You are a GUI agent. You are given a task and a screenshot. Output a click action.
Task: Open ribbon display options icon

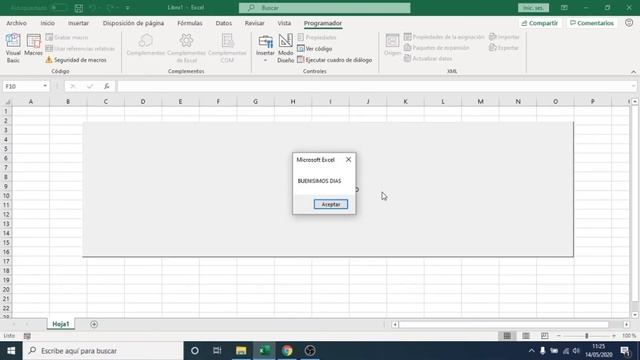click(x=564, y=8)
